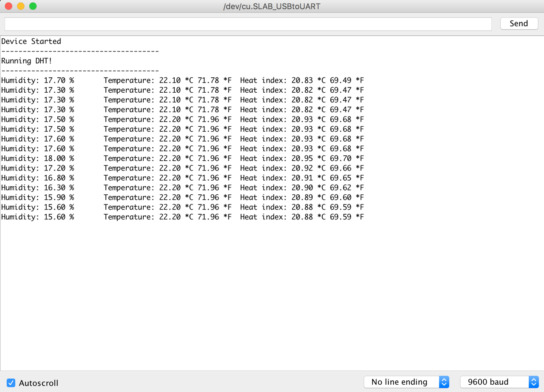Click the Running DHT! output line
Image resolution: width=544 pixels, height=392 pixels.
(26, 61)
